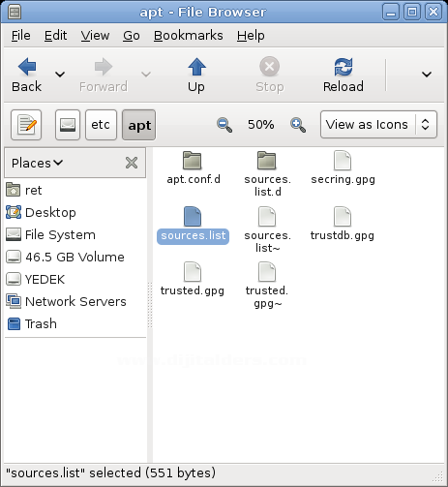
Task: Zoom in with the plus magnifier
Action: pos(298,125)
